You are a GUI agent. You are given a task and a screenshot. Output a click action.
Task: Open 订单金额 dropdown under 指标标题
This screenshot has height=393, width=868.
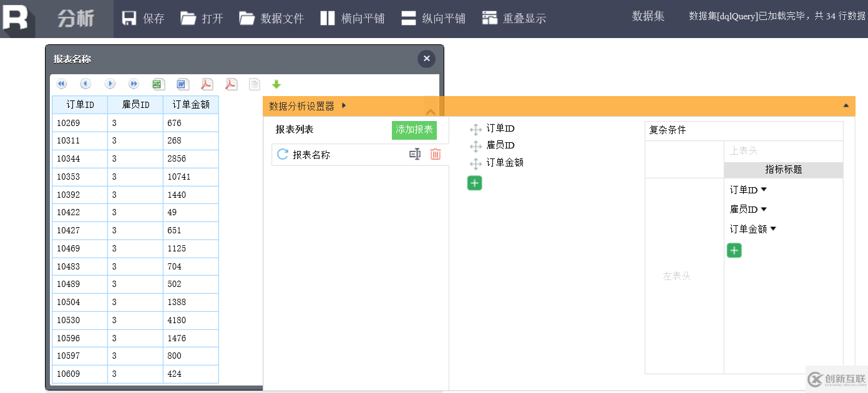click(x=773, y=229)
